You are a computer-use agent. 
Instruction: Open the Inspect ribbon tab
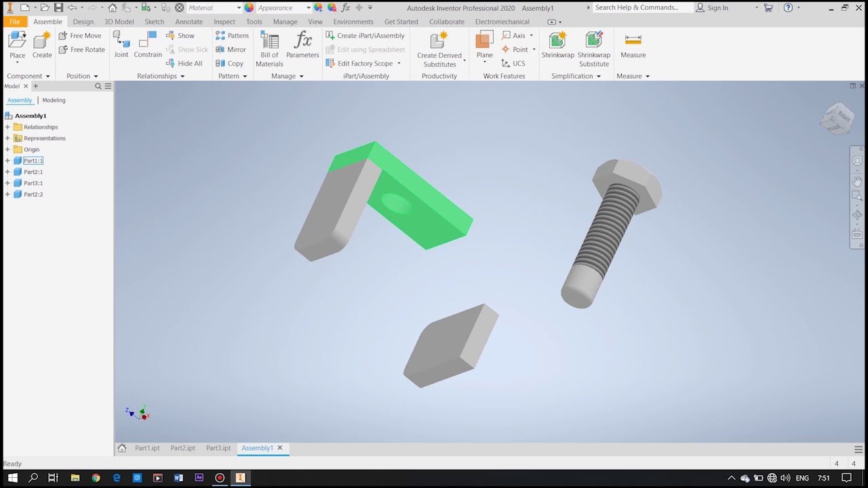click(x=224, y=22)
